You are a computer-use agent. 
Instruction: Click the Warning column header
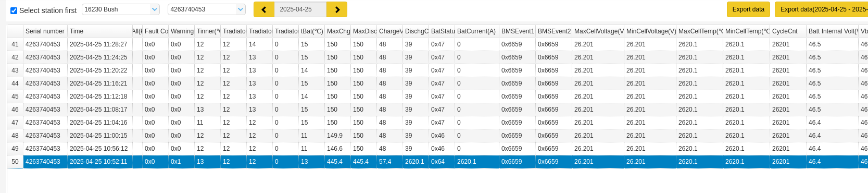[182, 31]
